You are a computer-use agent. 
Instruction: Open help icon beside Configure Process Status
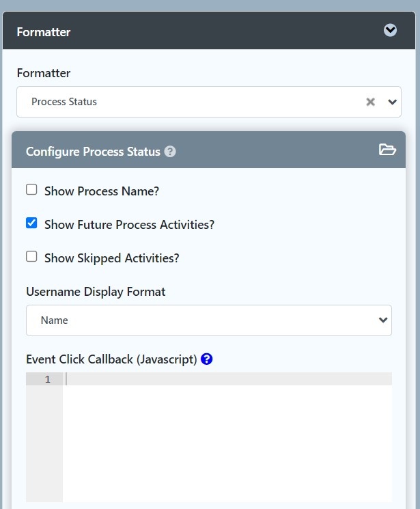coord(170,152)
